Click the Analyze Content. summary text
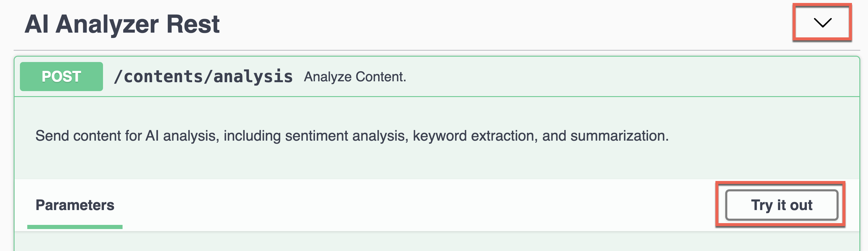The image size is (868, 251). tap(355, 77)
